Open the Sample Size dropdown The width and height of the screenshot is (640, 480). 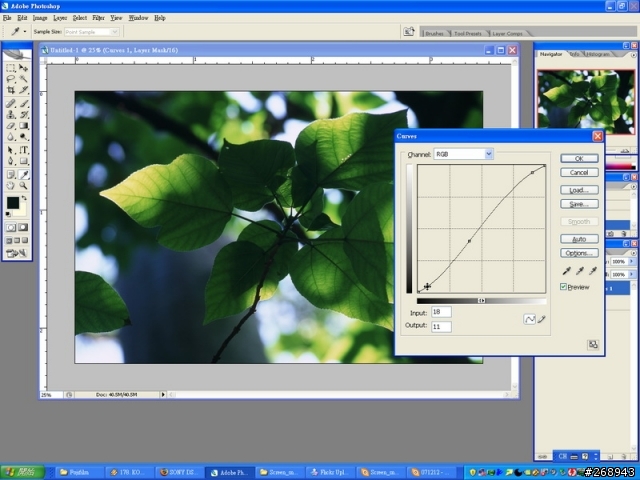(115, 32)
